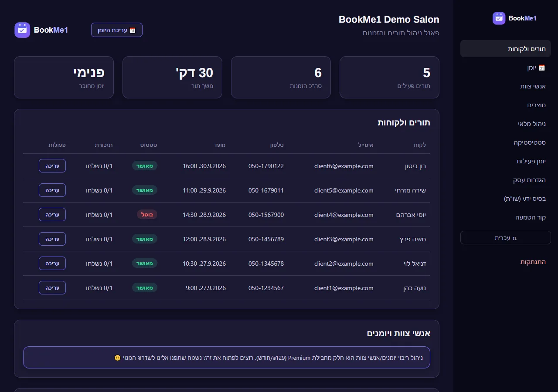Click the BookMe1 calendar logo at top left

22,30
